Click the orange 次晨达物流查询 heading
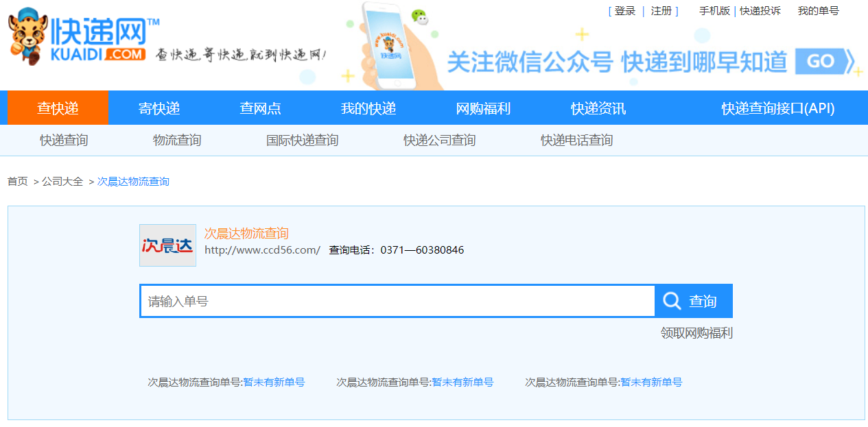 [x=246, y=233]
